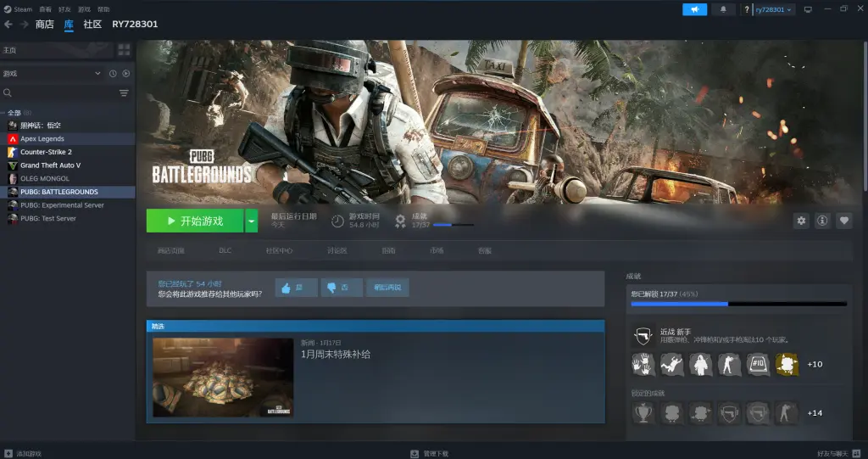Image resolution: width=868 pixels, height=459 pixels.
Task: Click the 稍后再说 button
Action: click(387, 288)
